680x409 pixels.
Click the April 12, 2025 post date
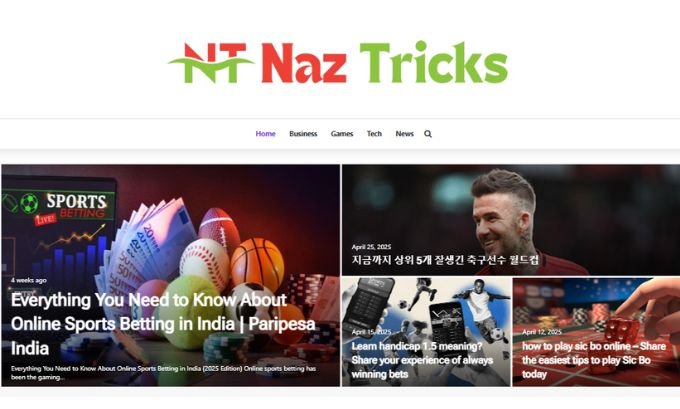pyautogui.click(x=542, y=332)
